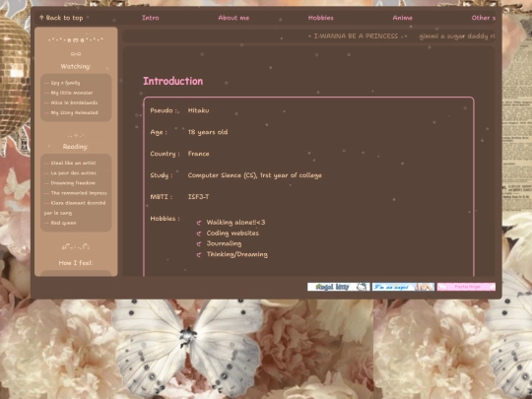Select 'Steal like an artist' in Reading list
Image resolution: width=532 pixels, height=399 pixels.
[73, 163]
